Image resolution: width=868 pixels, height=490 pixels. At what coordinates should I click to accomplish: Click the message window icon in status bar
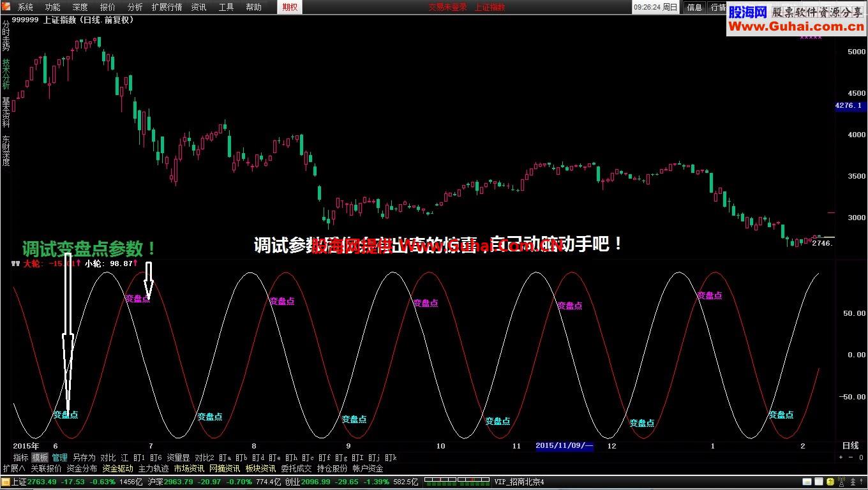(x=807, y=482)
